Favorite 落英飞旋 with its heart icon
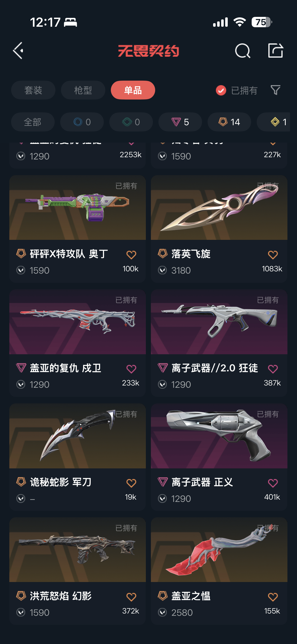 tap(273, 255)
